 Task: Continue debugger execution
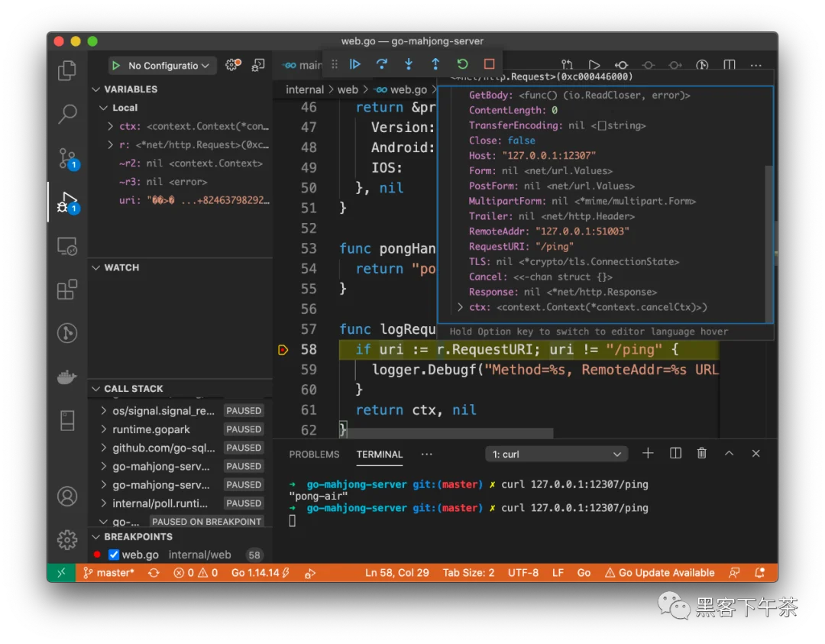[355, 64]
